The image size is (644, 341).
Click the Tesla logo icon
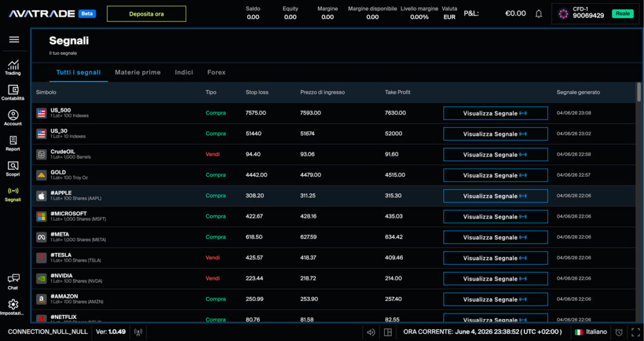[x=41, y=258]
